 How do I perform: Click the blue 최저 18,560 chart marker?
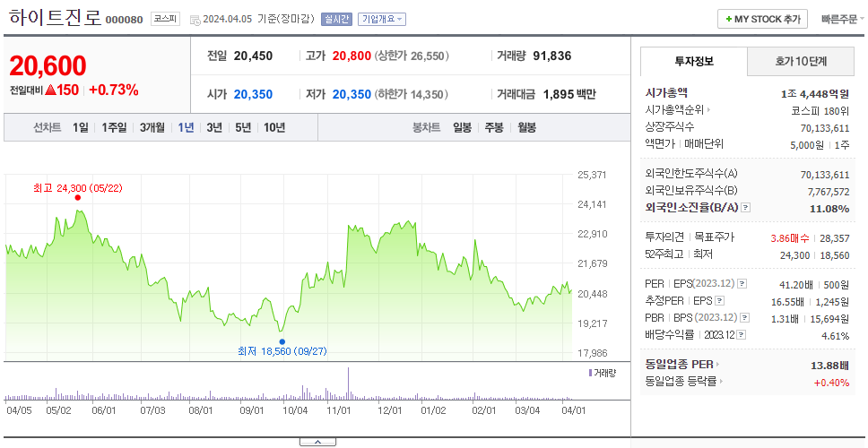(282, 341)
